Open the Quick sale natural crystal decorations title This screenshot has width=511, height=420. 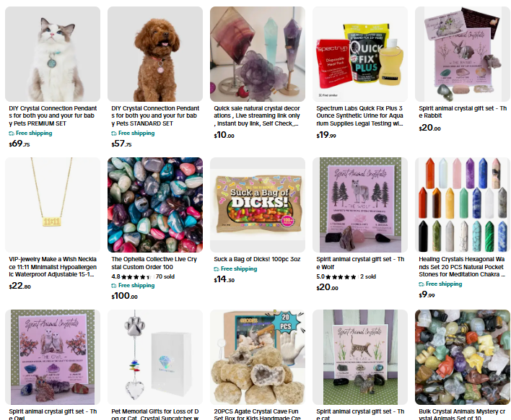(257, 115)
